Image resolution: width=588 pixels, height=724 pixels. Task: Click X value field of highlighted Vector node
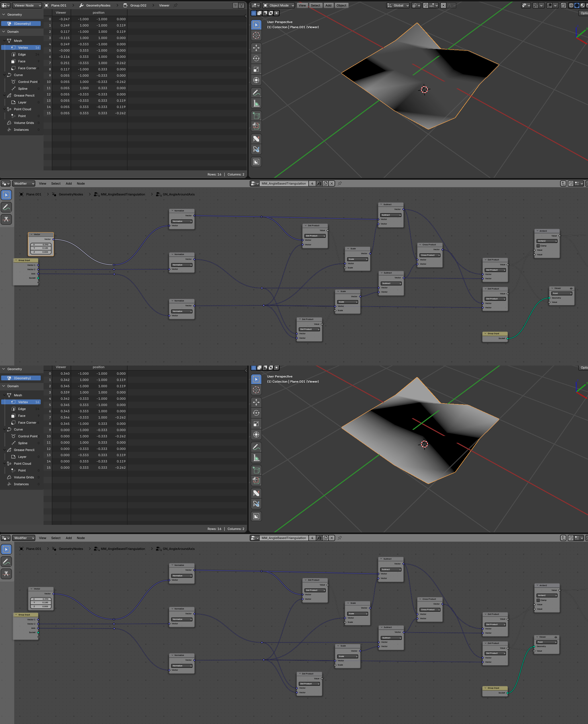coord(41,244)
